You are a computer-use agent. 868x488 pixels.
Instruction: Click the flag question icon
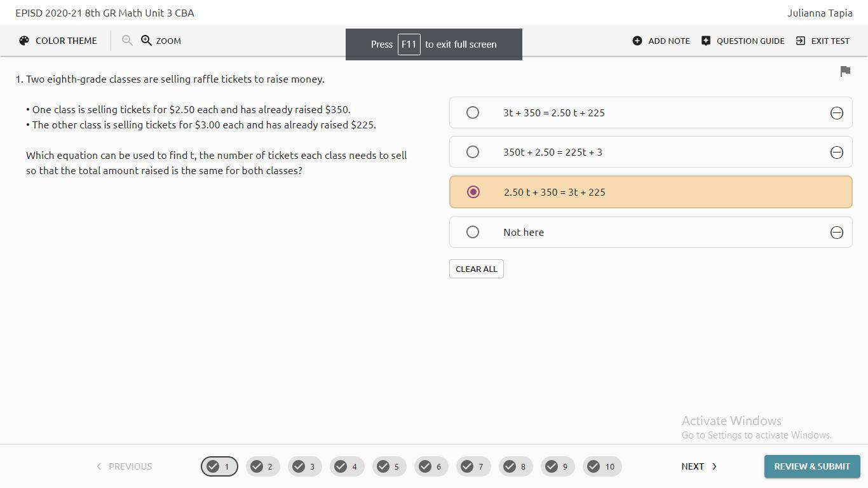(845, 72)
